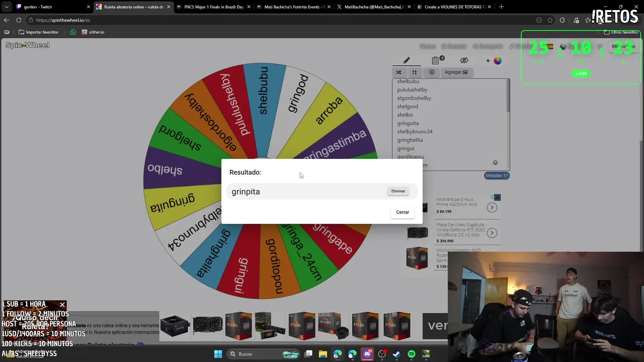Open the results clipboard tab
The width and height of the screenshot is (644, 362).
[436, 60]
